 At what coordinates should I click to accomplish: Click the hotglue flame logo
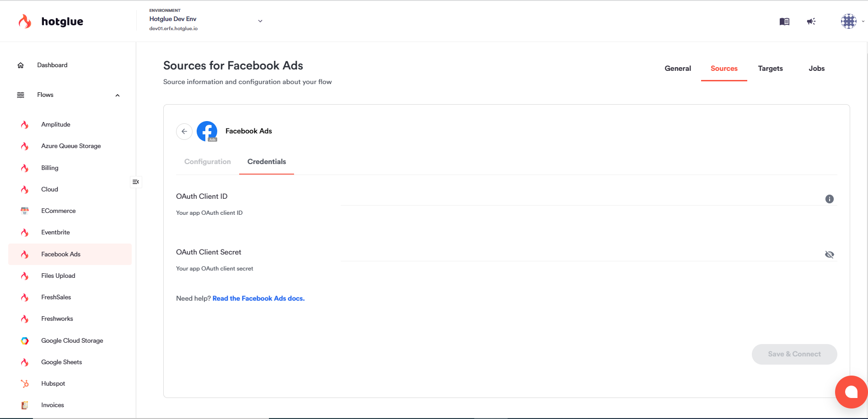tap(25, 21)
